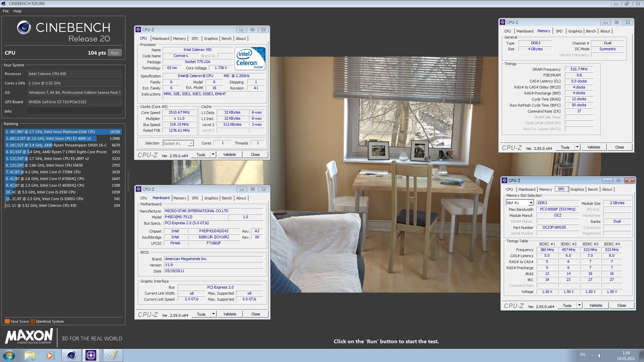The image size is (644, 362).
Task: Click BIOS date 05/19/2011
Action: click(213, 271)
